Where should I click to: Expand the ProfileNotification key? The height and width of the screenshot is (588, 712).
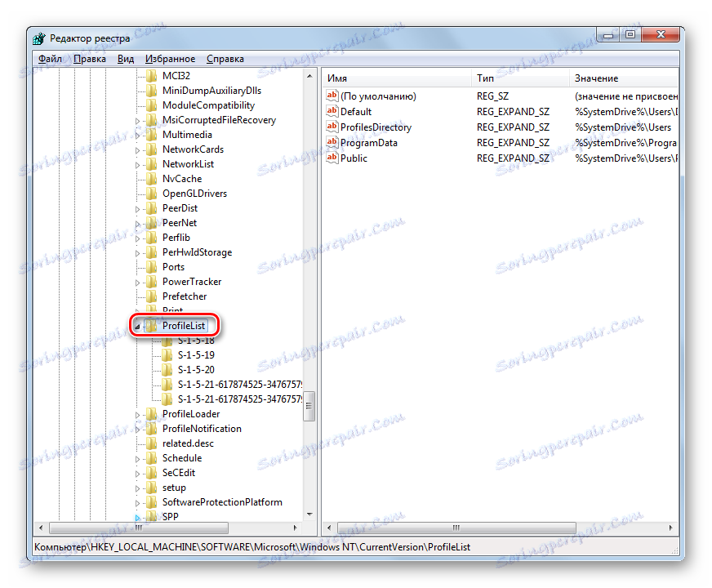tap(138, 430)
